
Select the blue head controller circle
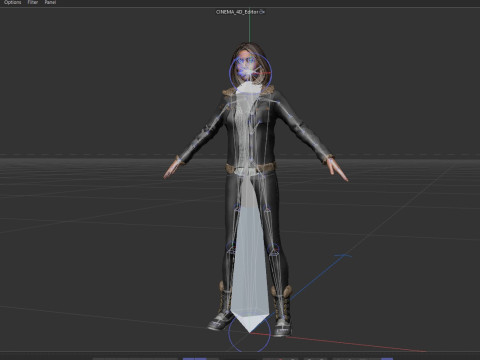pos(250,72)
